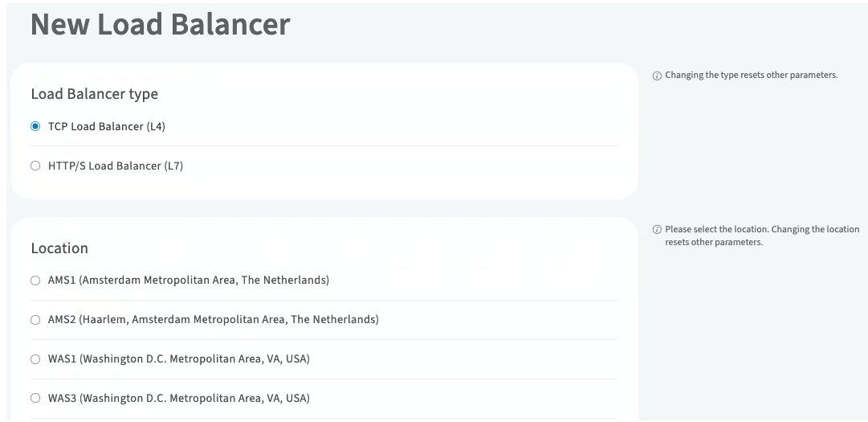Click the 'HTTP/S Load Balancer (L7)' label text

(x=116, y=166)
